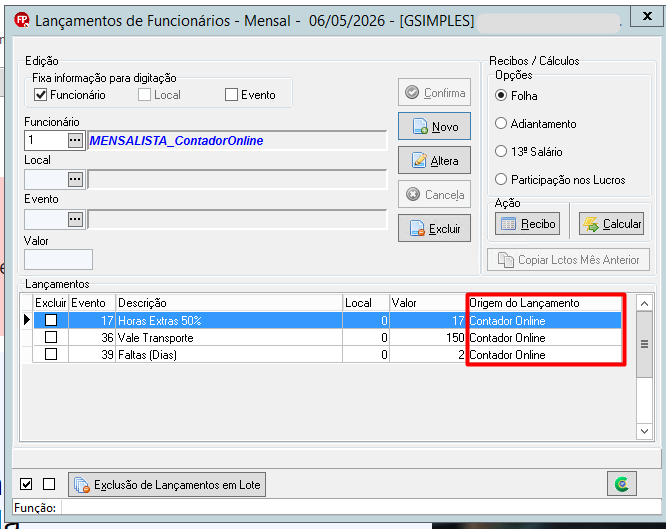666x529 pixels.
Task: Open Evento lookup ellipsis button
Action: 75,219
